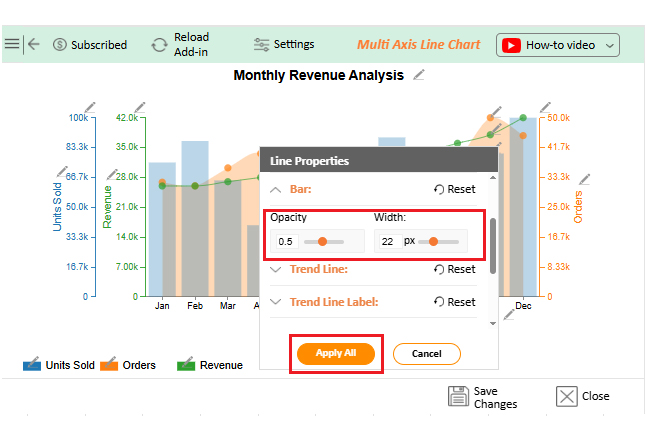The width and height of the screenshot is (646, 446).
Task: Open the hamburger menu icon
Action: pos(12,44)
